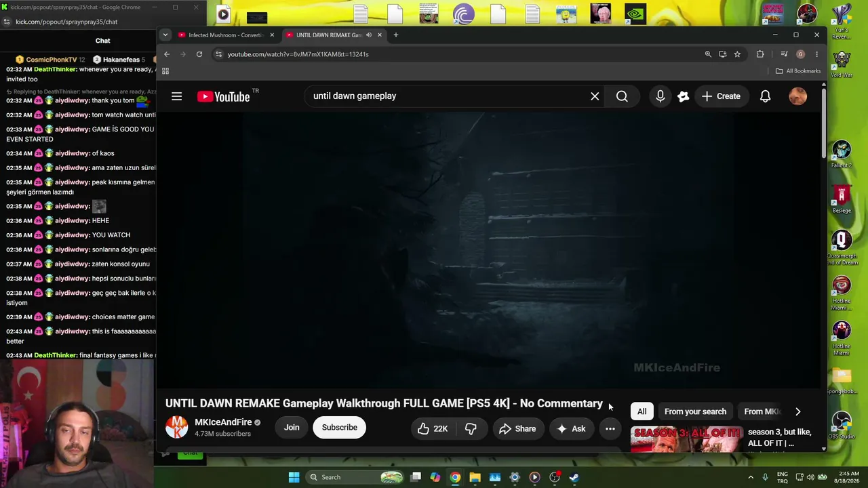Start voice search with the microphone

tap(660, 96)
